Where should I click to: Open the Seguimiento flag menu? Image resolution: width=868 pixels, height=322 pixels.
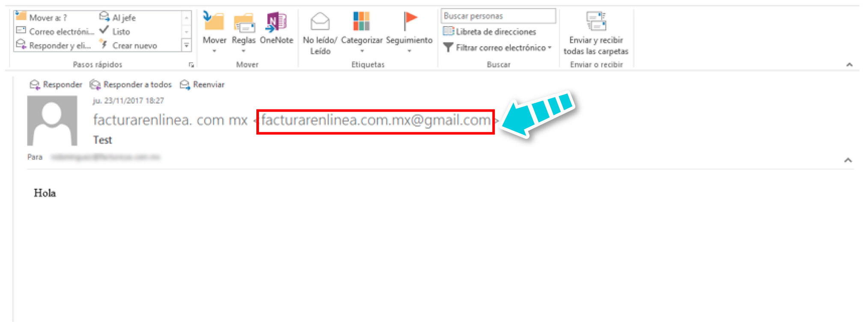(409, 32)
